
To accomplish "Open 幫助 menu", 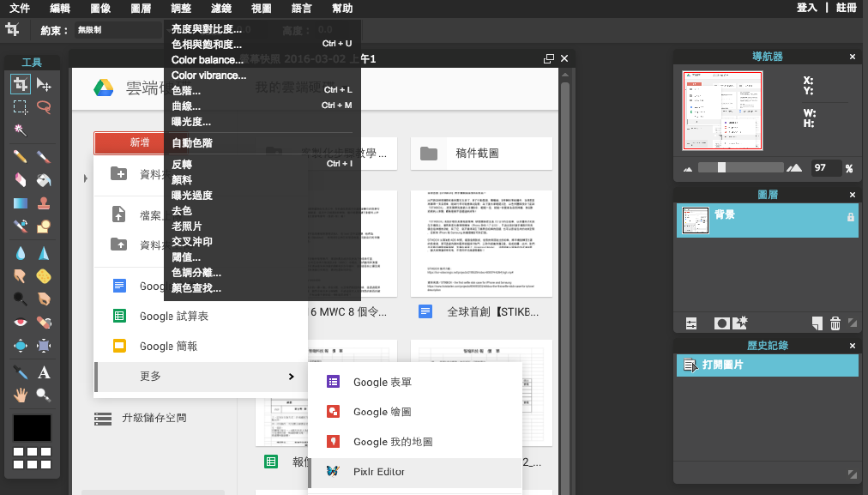I will 342,8.
